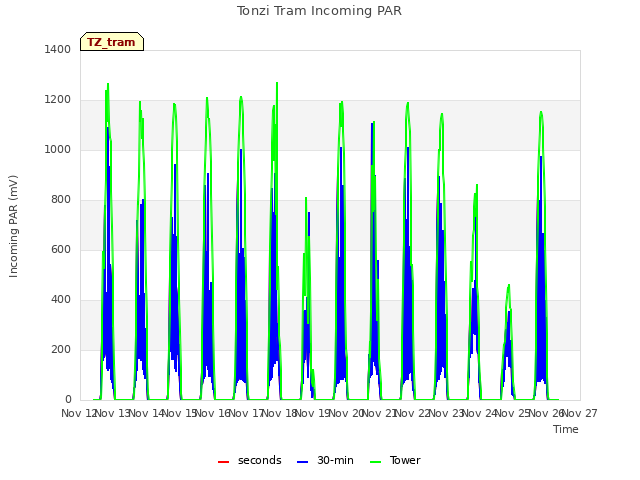Click the 1400 y-axis tick label
This screenshot has width=640, height=480.
click(x=58, y=49)
